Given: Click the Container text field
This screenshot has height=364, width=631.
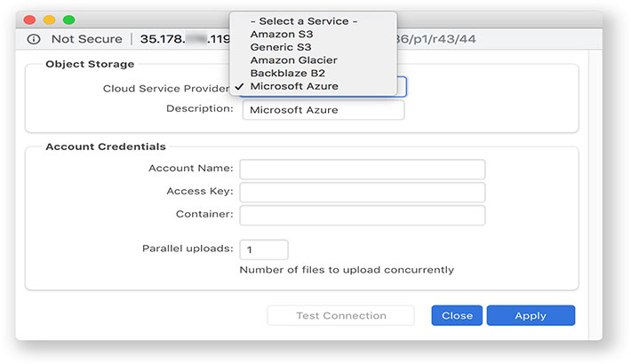Looking at the screenshot, I should click(362, 216).
